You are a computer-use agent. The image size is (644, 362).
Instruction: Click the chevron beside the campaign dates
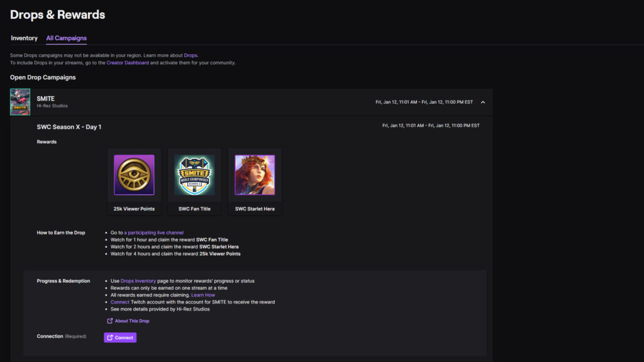[483, 102]
